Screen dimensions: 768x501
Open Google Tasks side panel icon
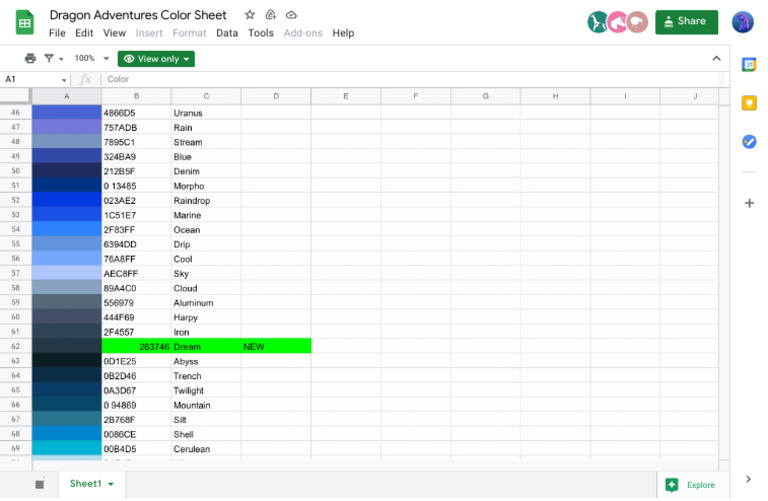749,142
